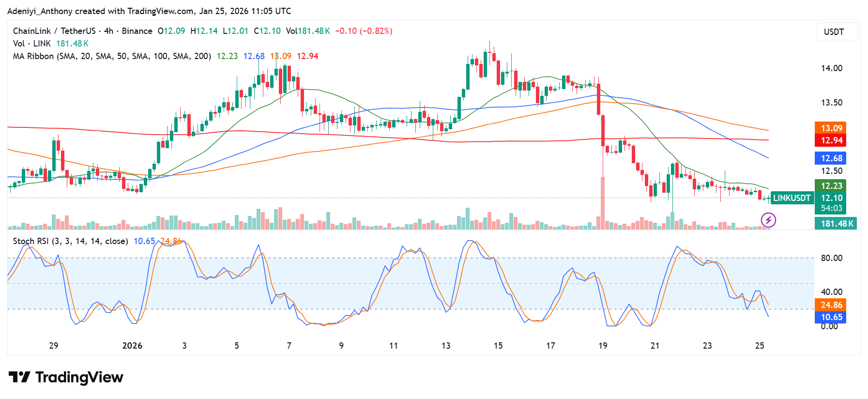This screenshot has height=399, width=868.
Task: Click the 19 date on time axis
Action: tap(603, 346)
